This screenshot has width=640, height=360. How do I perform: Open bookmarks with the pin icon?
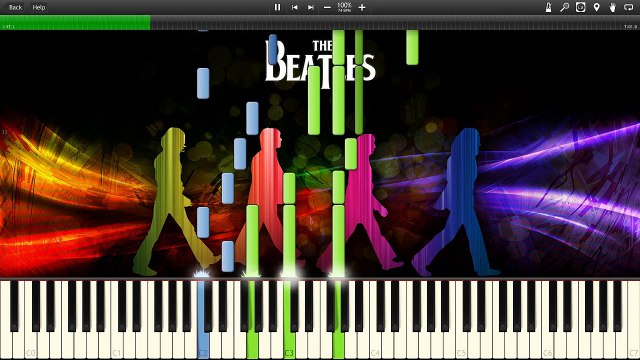[597, 7]
